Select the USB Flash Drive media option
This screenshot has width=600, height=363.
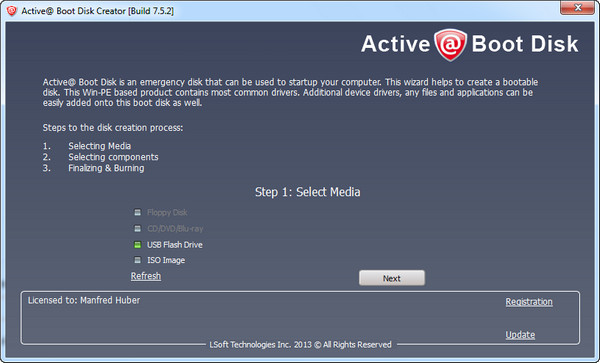click(168, 245)
